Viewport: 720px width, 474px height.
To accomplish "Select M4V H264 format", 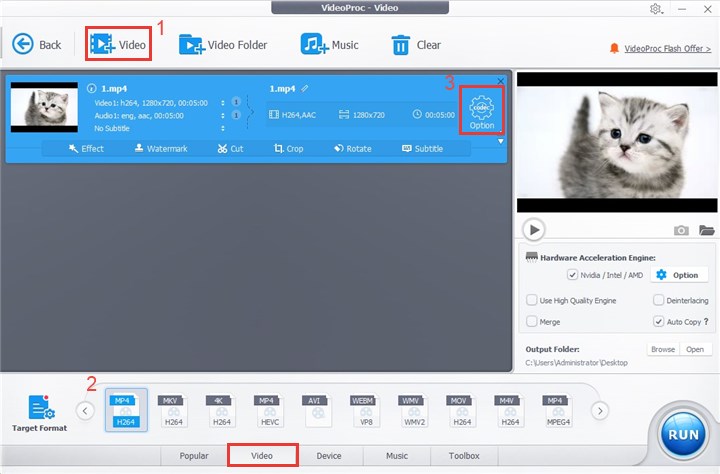I will (510, 410).
